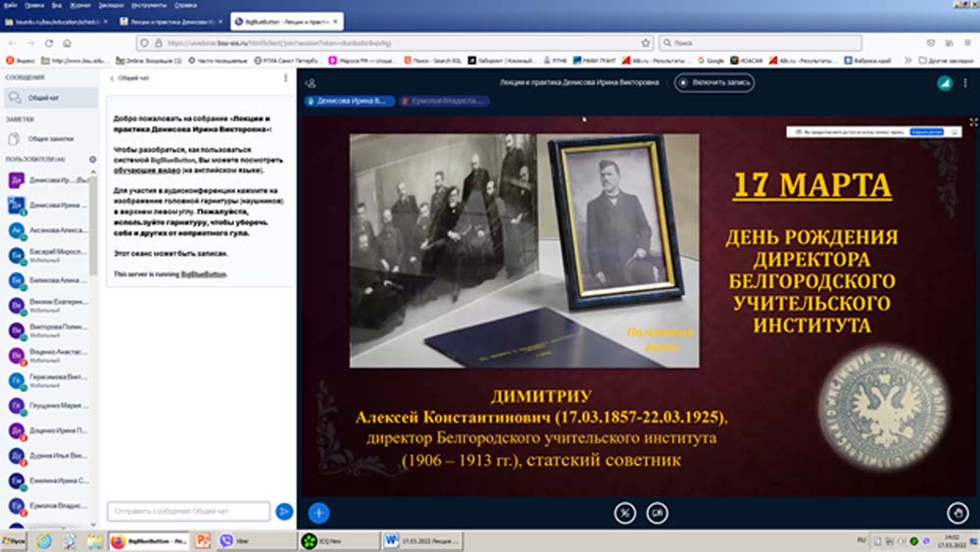Viewport: 980px width, 552px height.
Task: Toggle the webcam sharing button
Action: coord(657,512)
